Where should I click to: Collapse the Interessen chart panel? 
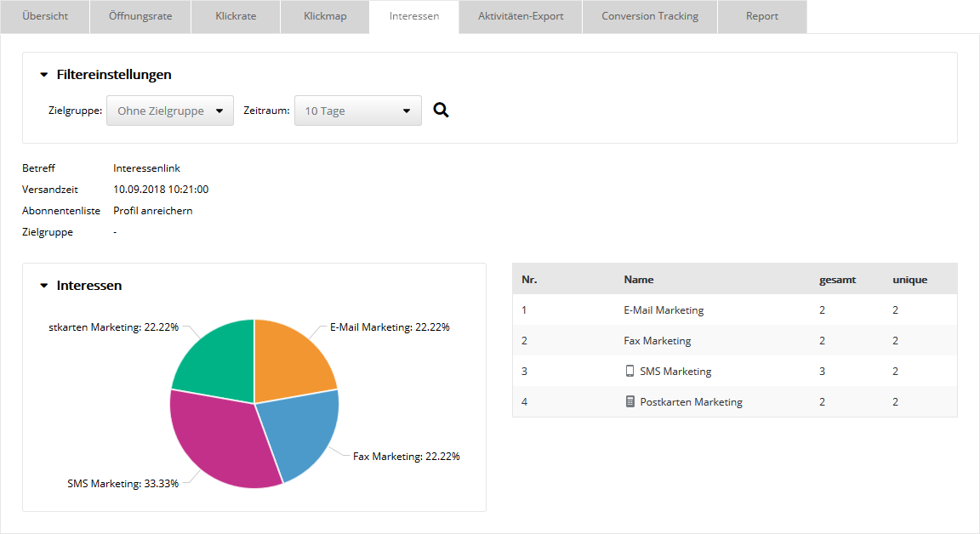point(44,286)
